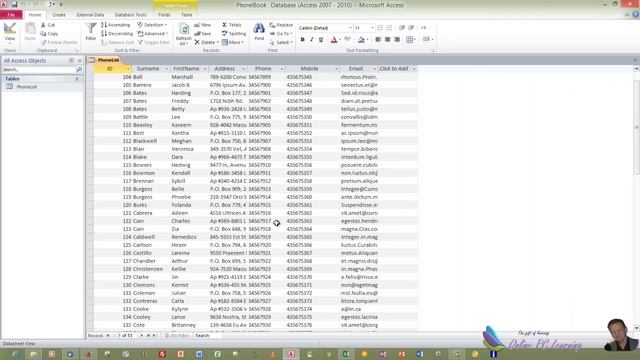640x360 pixels.
Task: Open the Selection filter dropdown
Action: pos(153,25)
